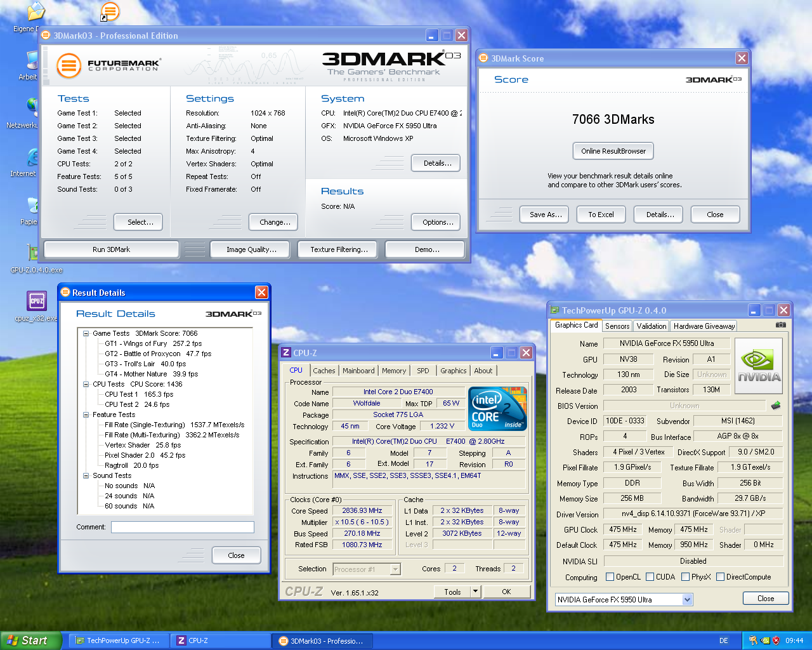Switch to the Caches tab in CPU-Z
812x650 pixels.
coord(324,371)
